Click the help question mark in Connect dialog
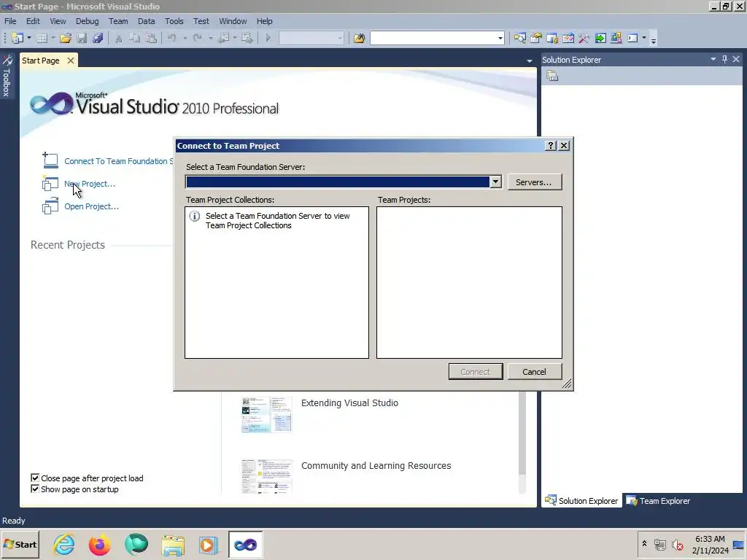The height and width of the screenshot is (560, 747). pos(550,146)
